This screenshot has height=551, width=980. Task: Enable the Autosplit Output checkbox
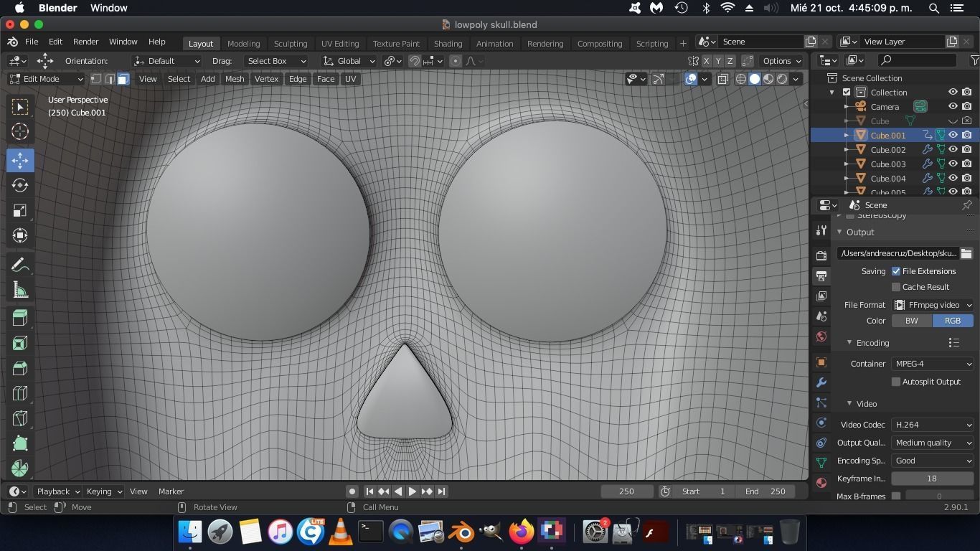pyautogui.click(x=896, y=382)
